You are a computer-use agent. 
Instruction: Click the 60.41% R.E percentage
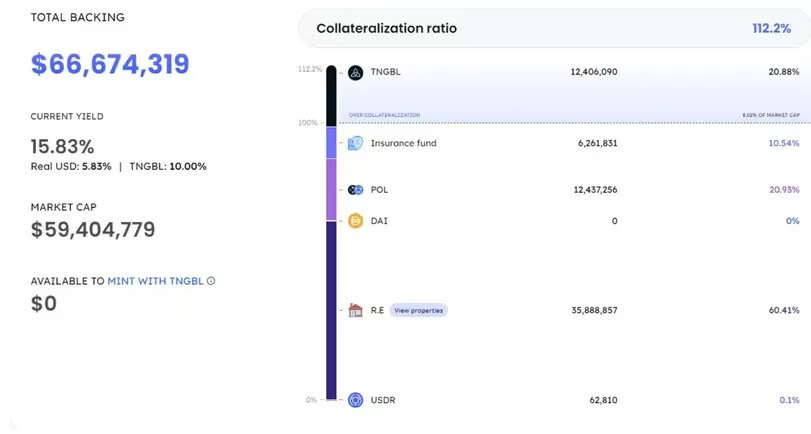784,310
